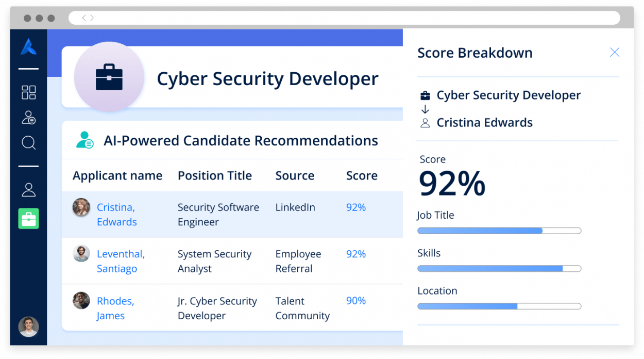The height and width of the screenshot is (359, 644).
Task: Click the profile person icon in the sidebar
Action: coord(28,189)
